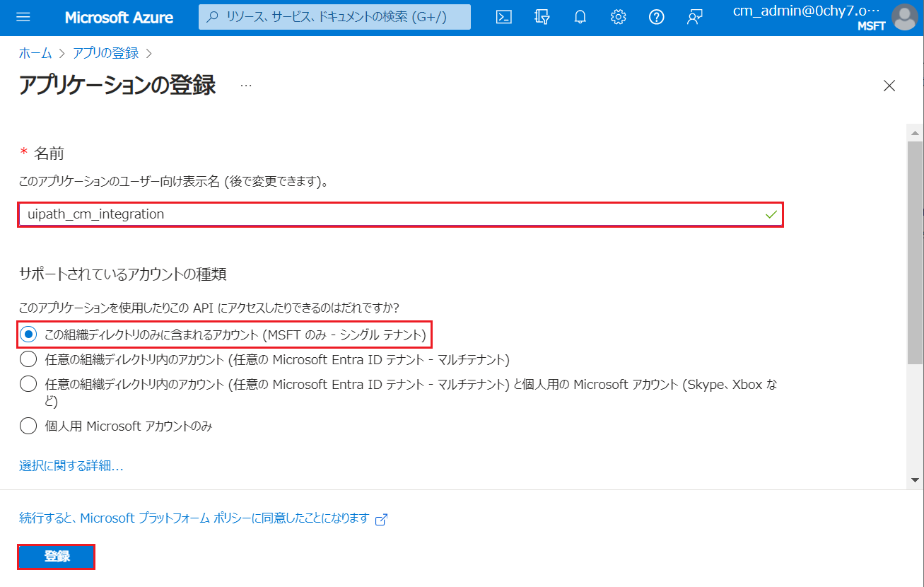Open the 選択に関する詳細 link
This screenshot has height=587, width=924.
coord(71,466)
